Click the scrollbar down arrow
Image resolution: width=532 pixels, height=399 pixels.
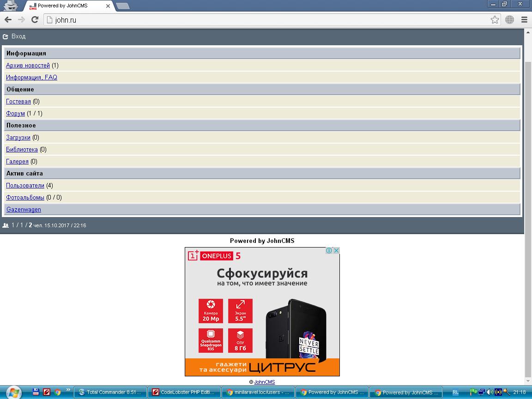pos(528,381)
